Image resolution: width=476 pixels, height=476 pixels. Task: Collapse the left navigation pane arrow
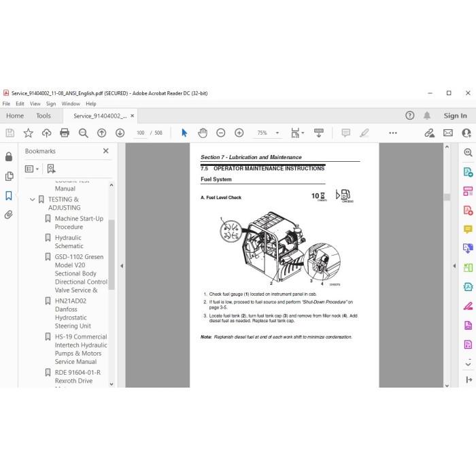point(122,266)
